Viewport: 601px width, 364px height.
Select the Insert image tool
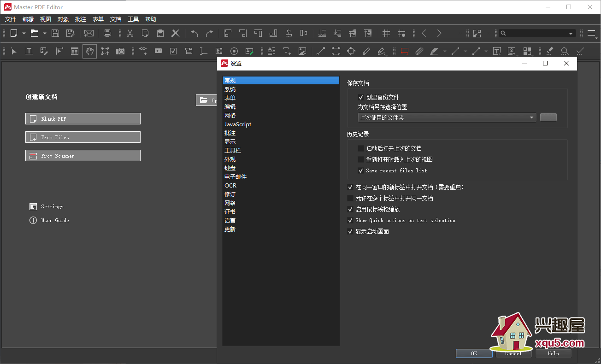pos(302,51)
